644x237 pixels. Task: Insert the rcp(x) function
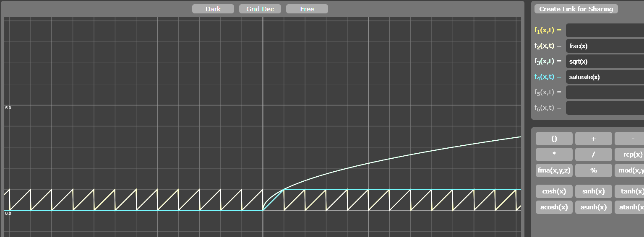pos(629,154)
